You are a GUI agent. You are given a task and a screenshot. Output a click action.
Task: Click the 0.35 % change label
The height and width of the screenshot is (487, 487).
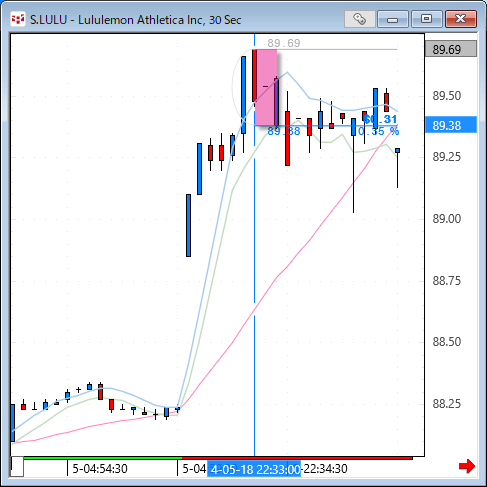tap(378, 131)
